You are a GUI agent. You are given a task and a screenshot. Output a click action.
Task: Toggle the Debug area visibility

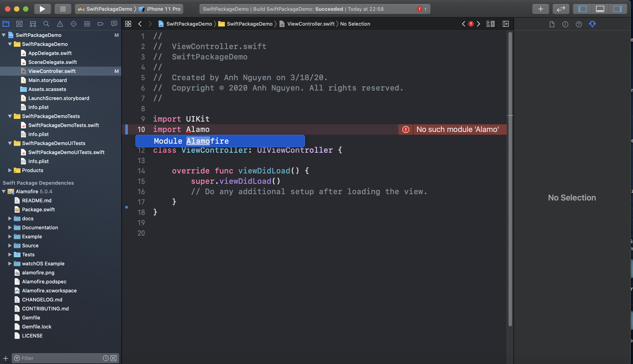click(600, 9)
